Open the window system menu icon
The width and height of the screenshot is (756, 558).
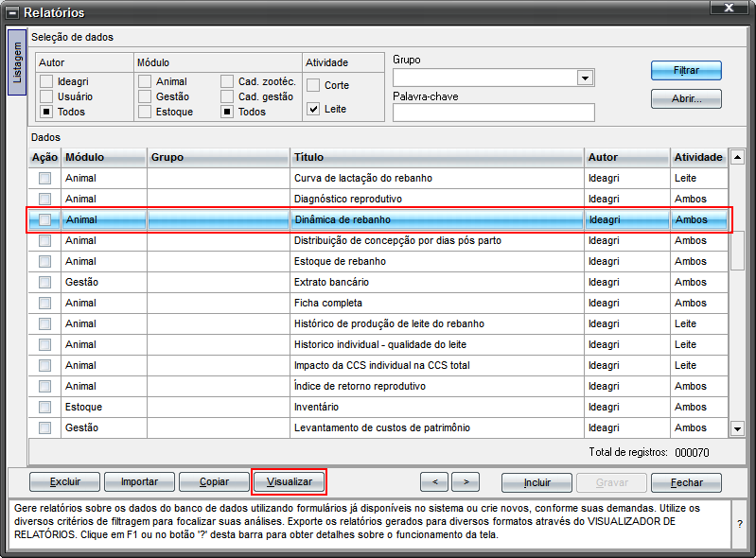[13, 13]
